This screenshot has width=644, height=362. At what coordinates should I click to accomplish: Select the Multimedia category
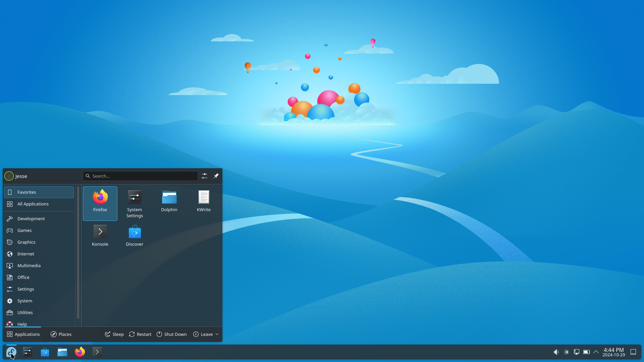(29, 265)
